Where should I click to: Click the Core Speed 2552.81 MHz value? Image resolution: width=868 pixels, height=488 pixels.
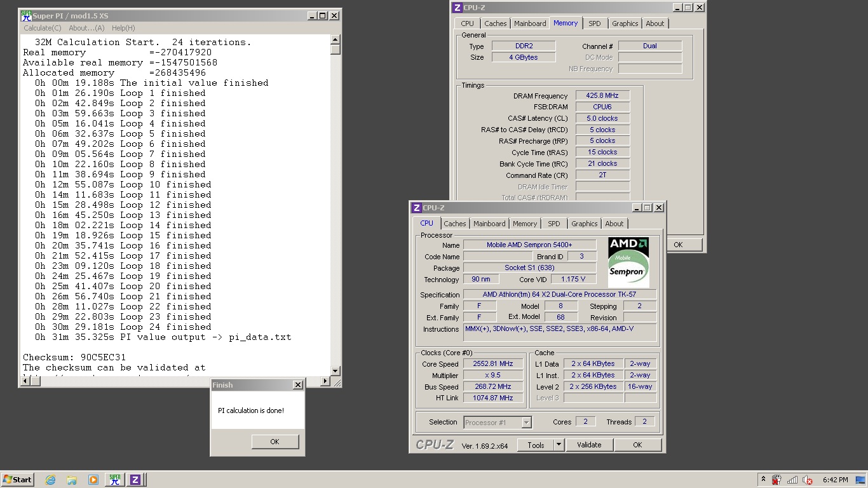click(493, 364)
